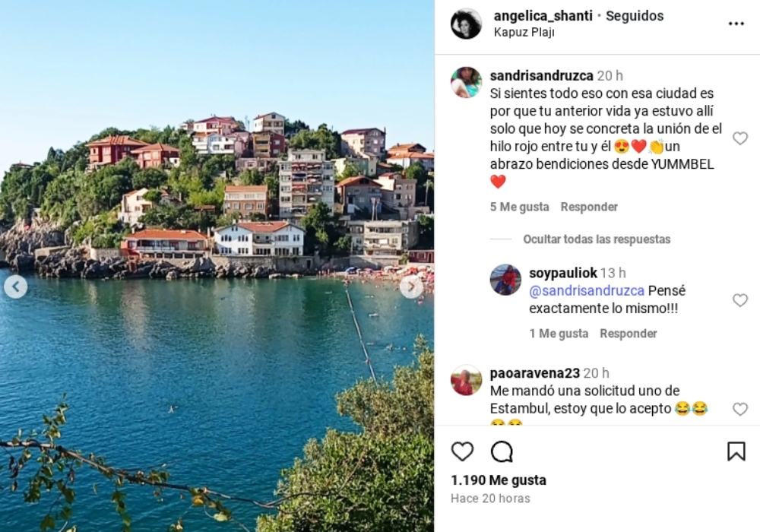Reply to the sandrisandruzca comment
This screenshot has width=760, height=532.
tap(589, 207)
